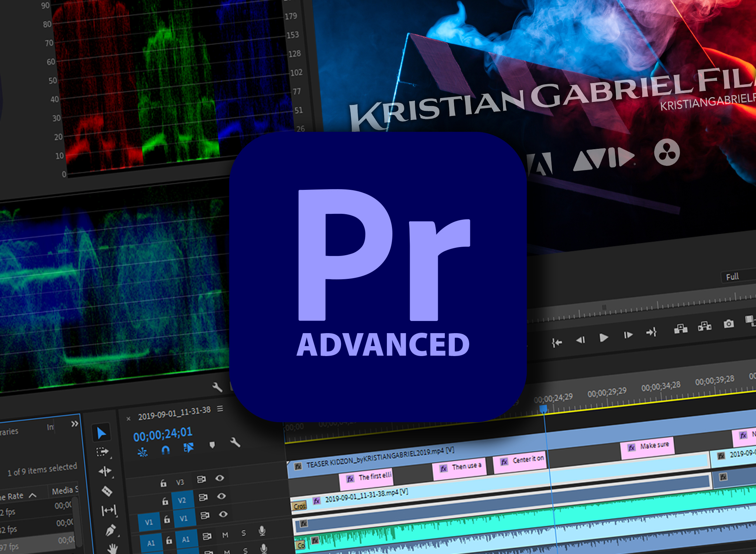Open timeline display settings wrench
Screen dimensions: 756x554
click(235, 442)
